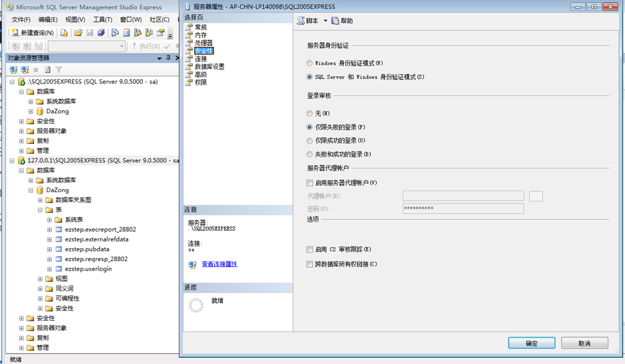625x364 pixels.
Task: Click the browse button beside 代理帐户
Action: pyautogui.click(x=536, y=196)
